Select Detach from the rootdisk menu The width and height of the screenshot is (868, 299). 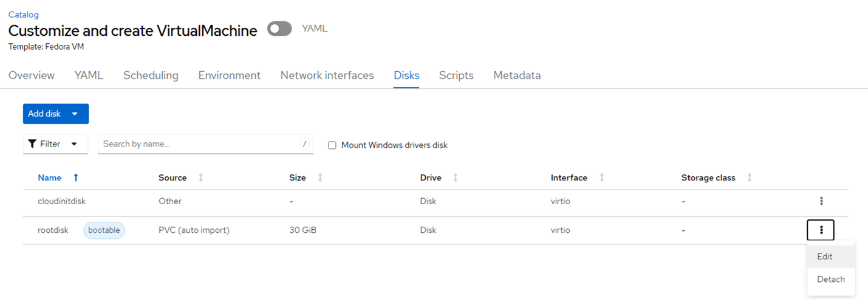831,280
